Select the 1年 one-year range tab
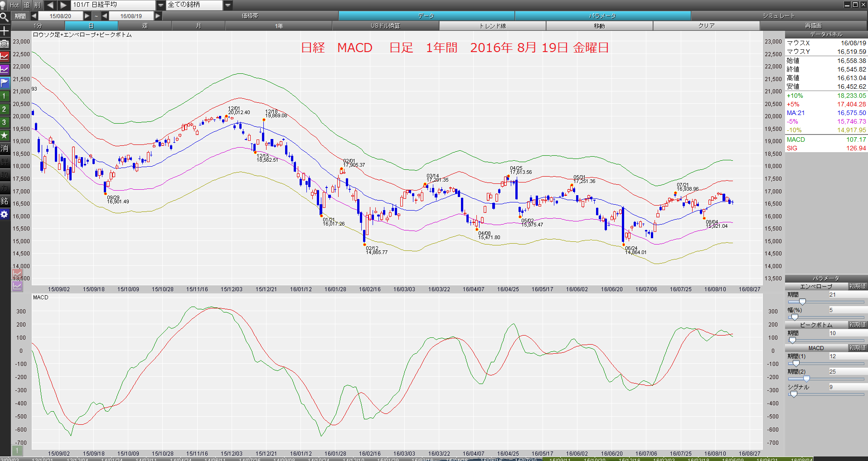The image size is (868, 461). 279,26
